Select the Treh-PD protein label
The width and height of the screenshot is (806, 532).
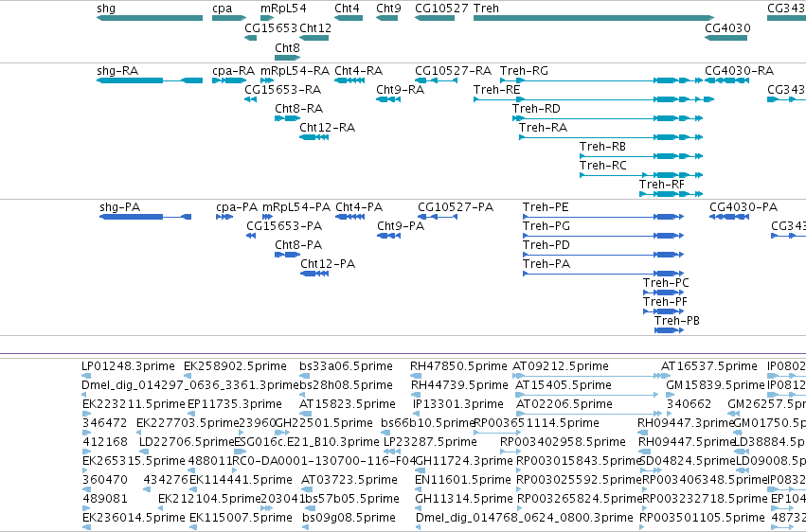tap(546, 245)
